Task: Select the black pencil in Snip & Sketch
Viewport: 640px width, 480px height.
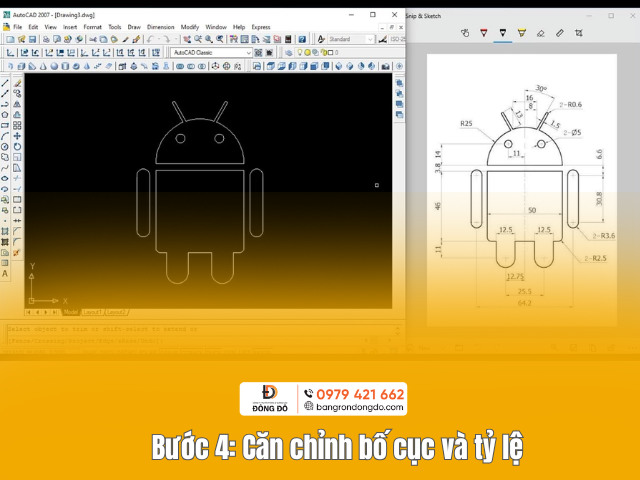Action: tap(503, 33)
